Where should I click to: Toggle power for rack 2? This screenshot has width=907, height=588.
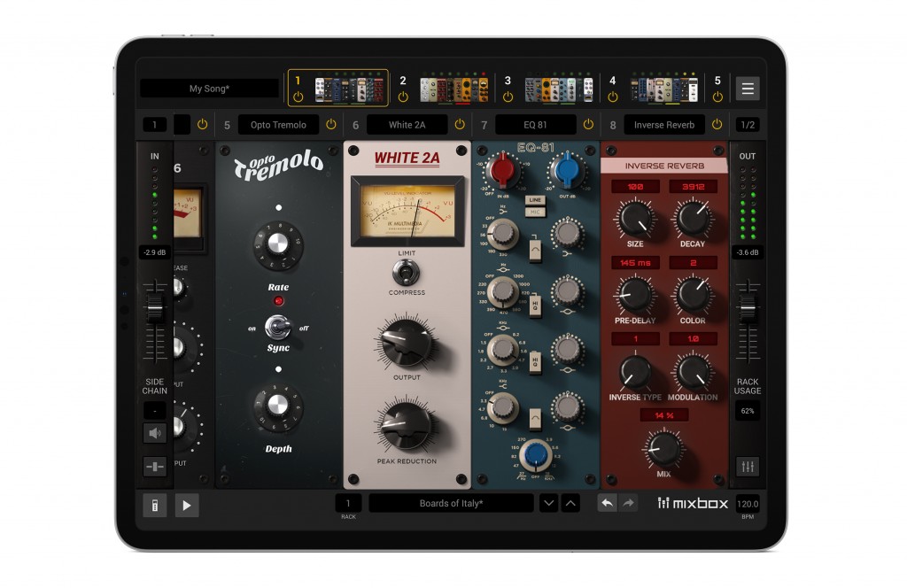coord(403,97)
